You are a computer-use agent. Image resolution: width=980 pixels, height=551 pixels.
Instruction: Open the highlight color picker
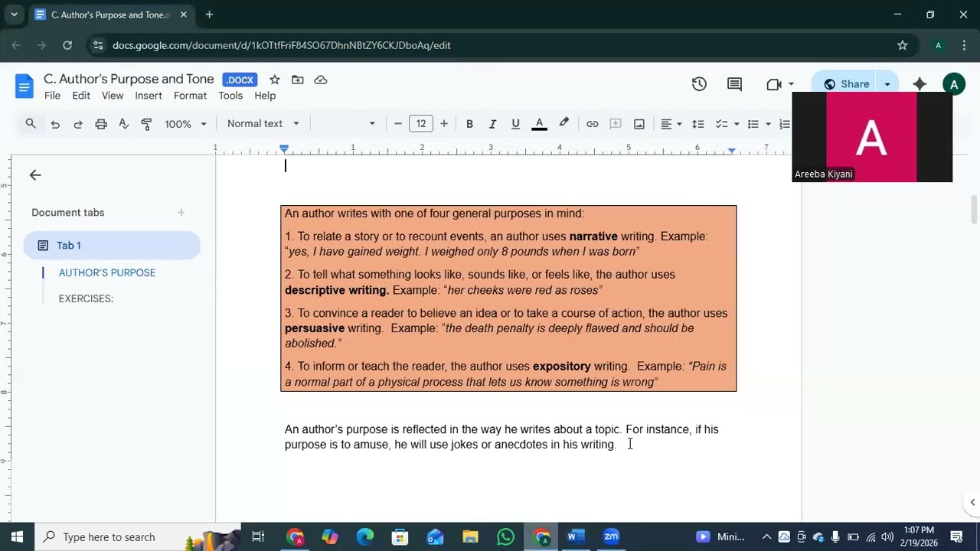(x=564, y=124)
